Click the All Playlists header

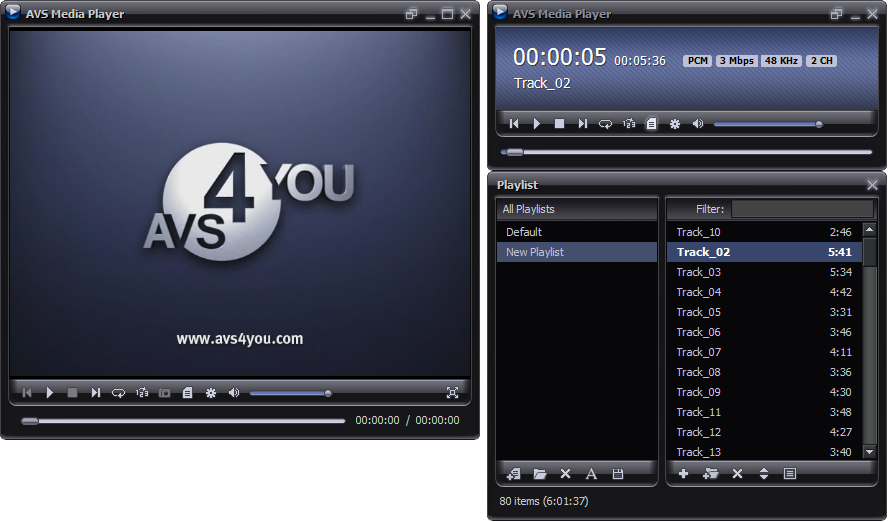[577, 209]
